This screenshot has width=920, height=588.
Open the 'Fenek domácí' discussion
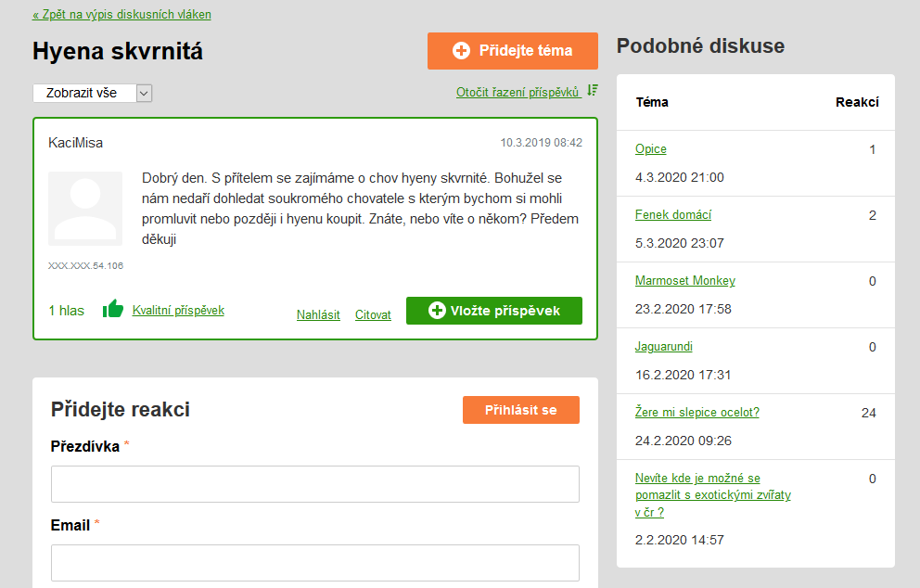(x=673, y=215)
